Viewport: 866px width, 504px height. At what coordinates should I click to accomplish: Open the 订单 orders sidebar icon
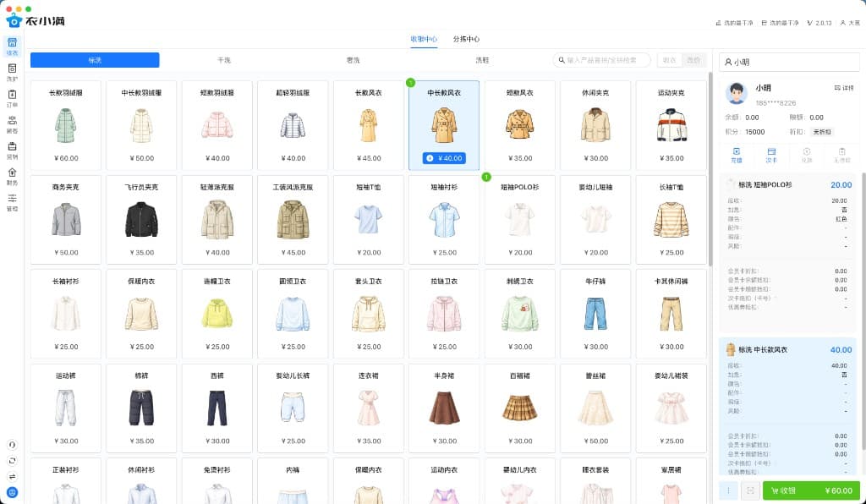(x=12, y=98)
